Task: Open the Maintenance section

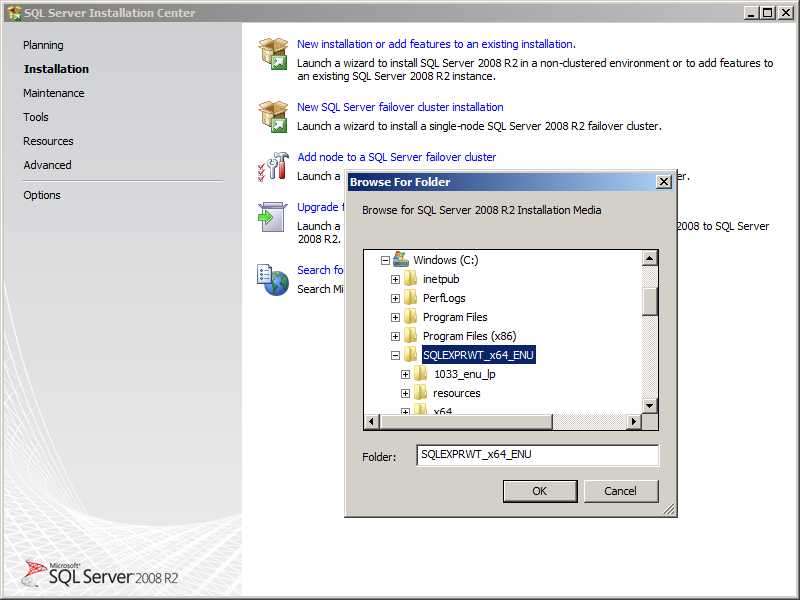Action: click(x=54, y=93)
